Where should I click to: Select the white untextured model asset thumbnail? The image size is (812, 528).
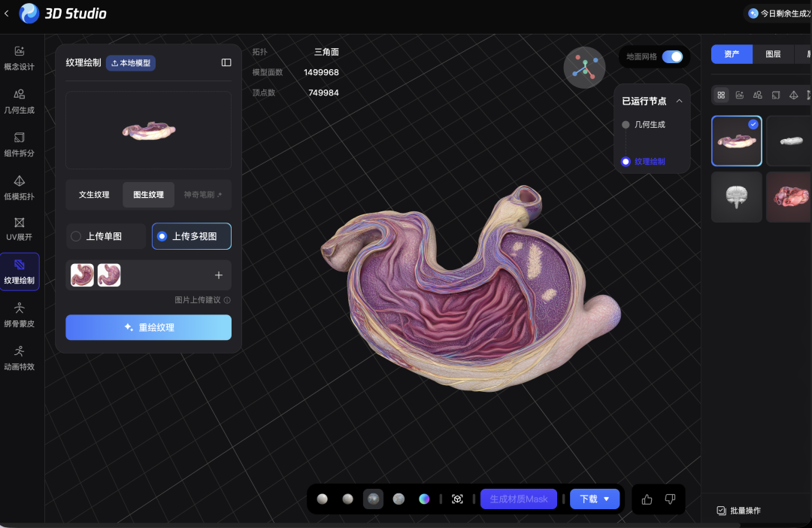(789, 141)
